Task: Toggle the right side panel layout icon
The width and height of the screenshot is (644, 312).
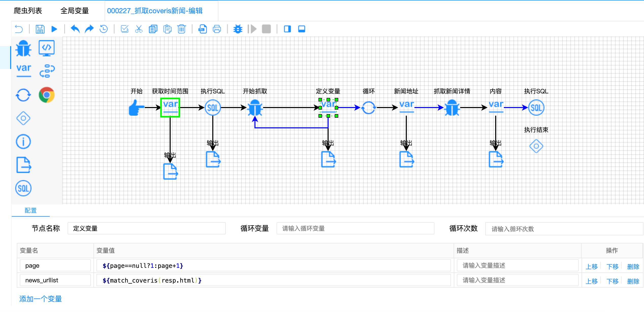Action: [287, 29]
